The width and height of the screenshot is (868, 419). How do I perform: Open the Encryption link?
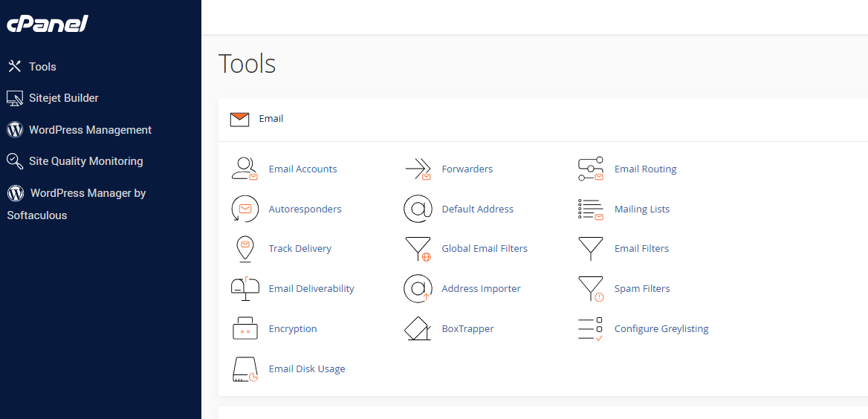tap(293, 329)
